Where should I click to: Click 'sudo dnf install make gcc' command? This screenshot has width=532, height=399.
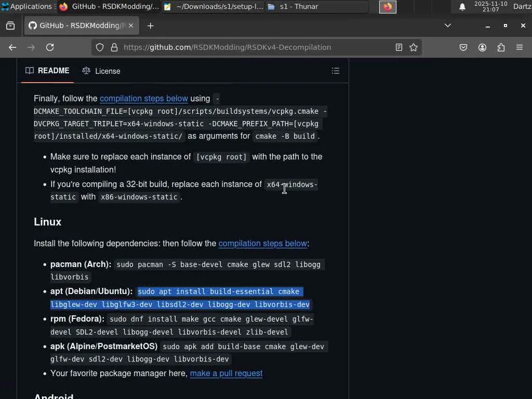pos(182,325)
